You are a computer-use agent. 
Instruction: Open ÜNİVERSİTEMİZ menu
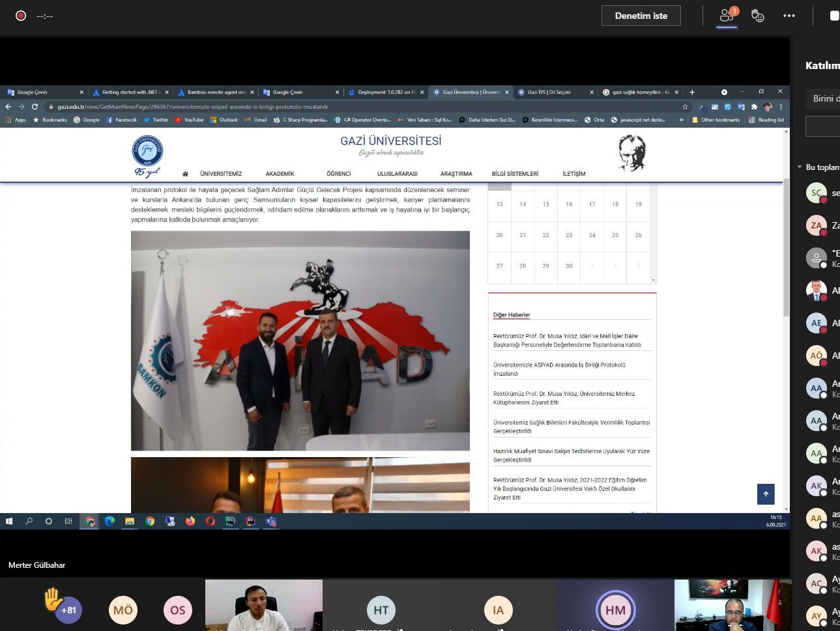tap(221, 174)
